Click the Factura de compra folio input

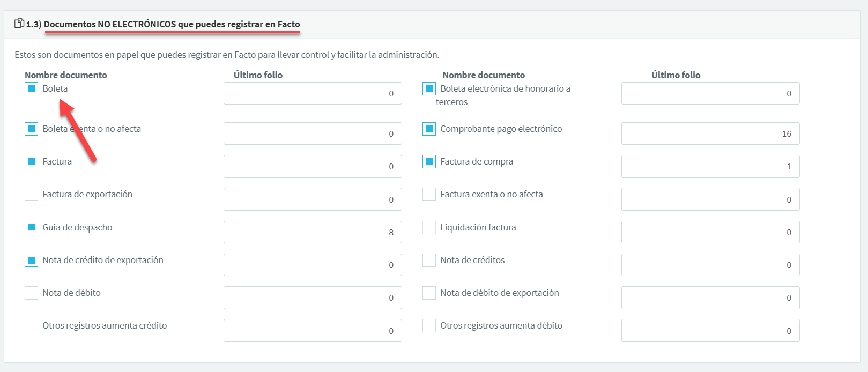[710, 166]
